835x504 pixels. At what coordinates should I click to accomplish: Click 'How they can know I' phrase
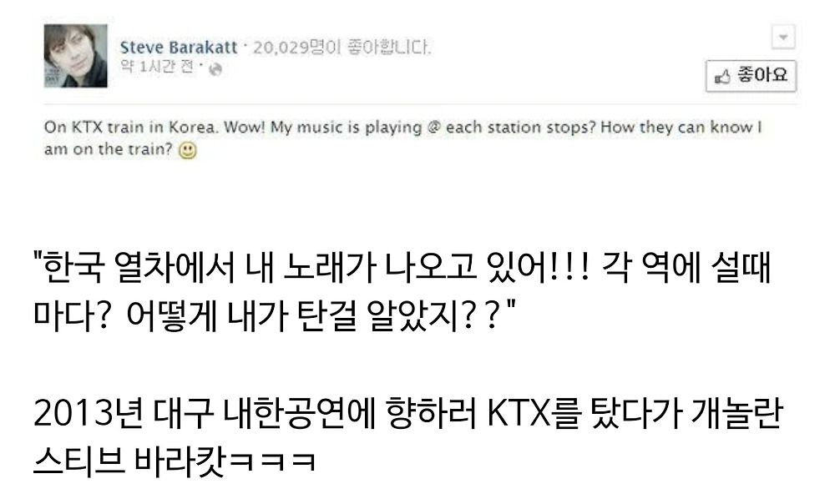coord(681,127)
